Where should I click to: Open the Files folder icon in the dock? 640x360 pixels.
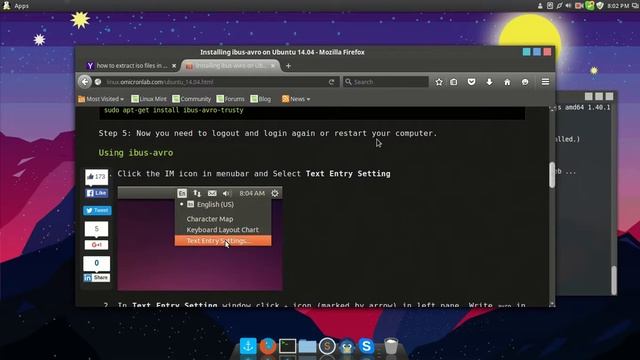pos(307,346)
